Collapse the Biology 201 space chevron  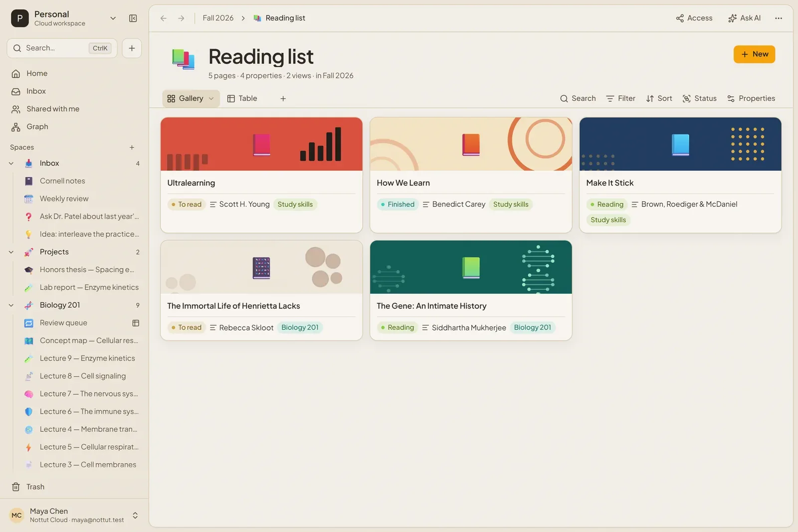11,305
